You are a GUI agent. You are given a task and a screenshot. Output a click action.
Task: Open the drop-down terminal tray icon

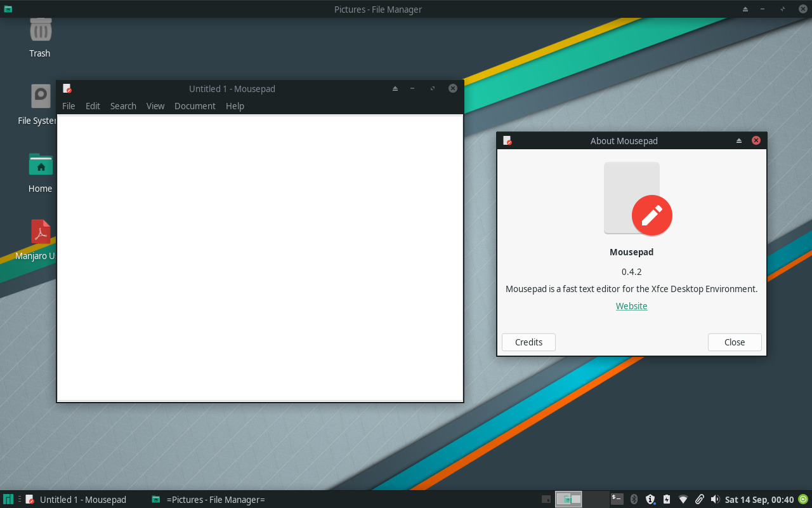[617, 499]
